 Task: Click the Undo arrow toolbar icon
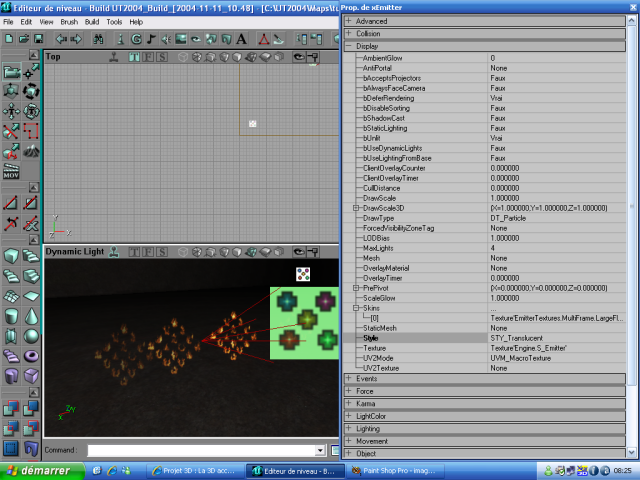pyautogui.click(x=61, y=38)
